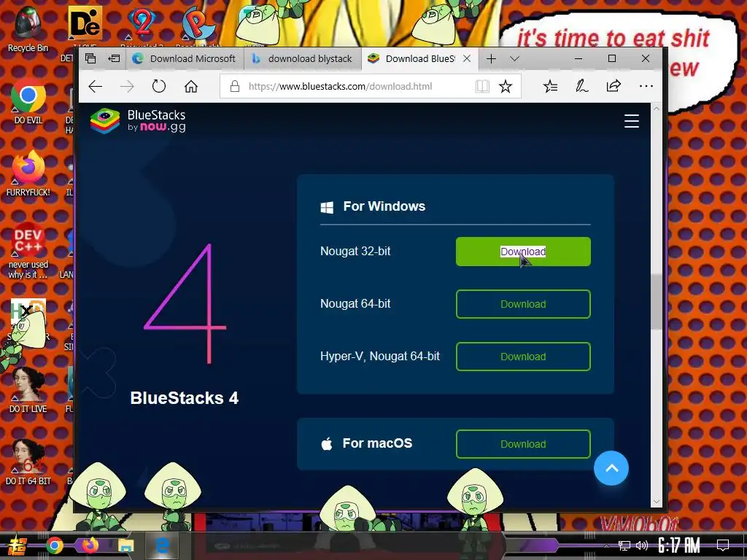Set these tabs aside icon
747x560 pixels.
pyautogui.click(x=115, y=58)
